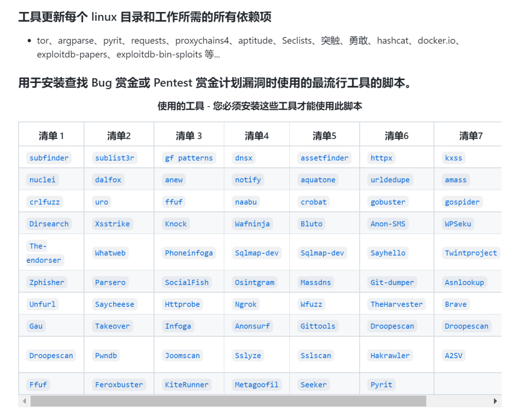Open the Hakrawler link
Image resolution: width=518 pixels, height=420 pixels.
tap(390, 355)
